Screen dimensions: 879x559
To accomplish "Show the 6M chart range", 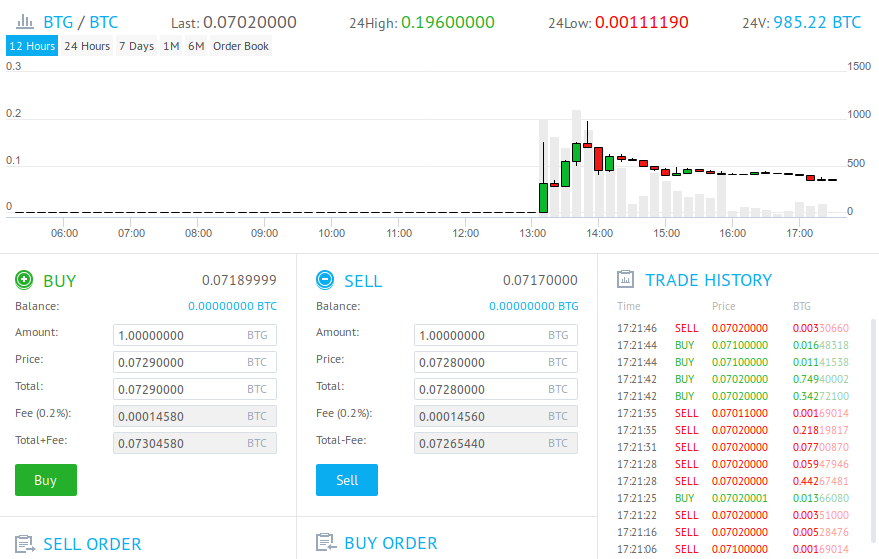I will [x=196, y=46].
